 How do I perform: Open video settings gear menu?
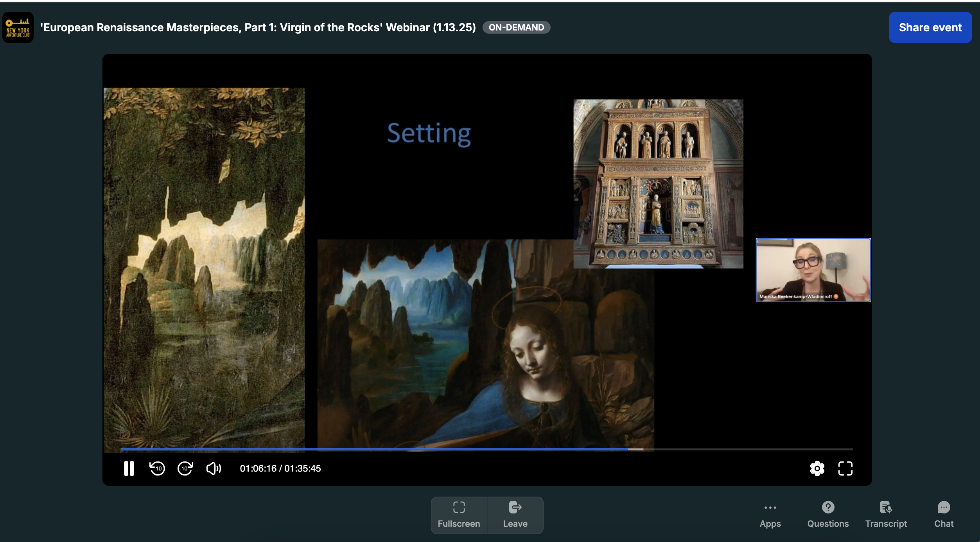(817, 468)
